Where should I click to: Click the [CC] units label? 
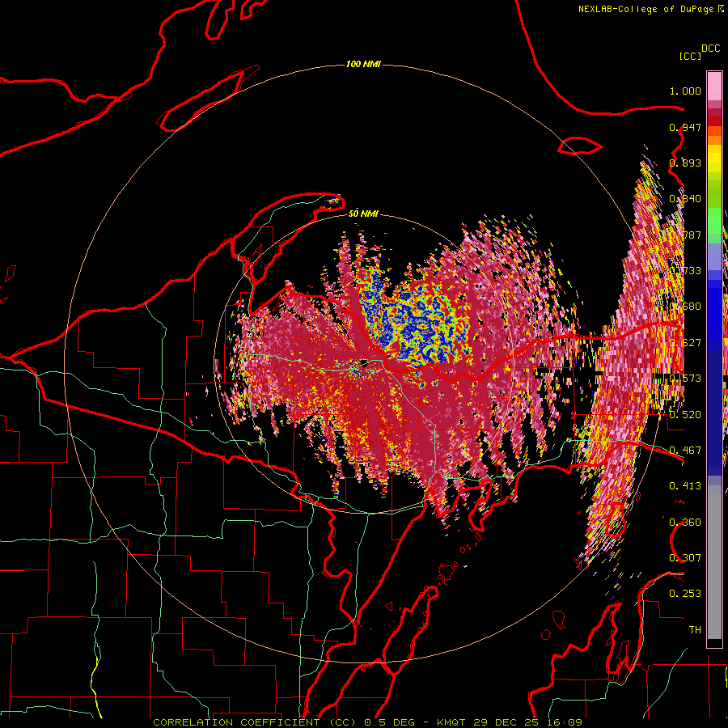[691, 56]
